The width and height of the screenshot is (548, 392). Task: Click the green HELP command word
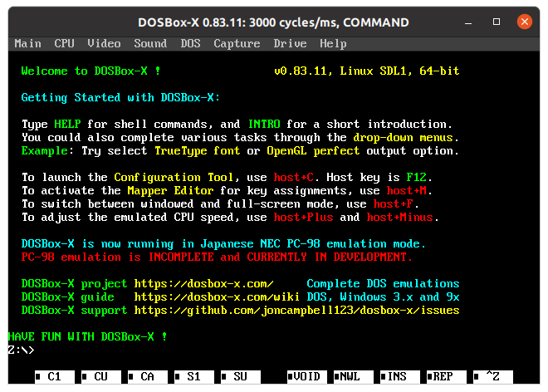click(68, 124)
